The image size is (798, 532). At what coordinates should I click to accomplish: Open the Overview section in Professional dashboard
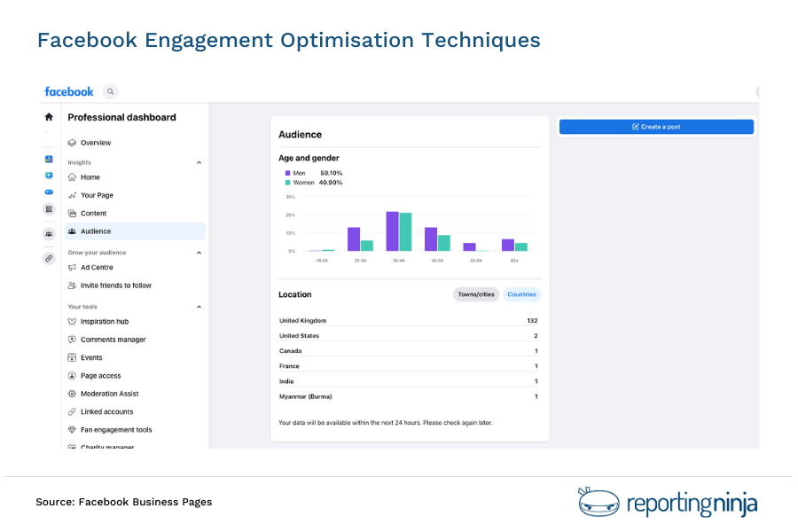click(x=96, y=143)
